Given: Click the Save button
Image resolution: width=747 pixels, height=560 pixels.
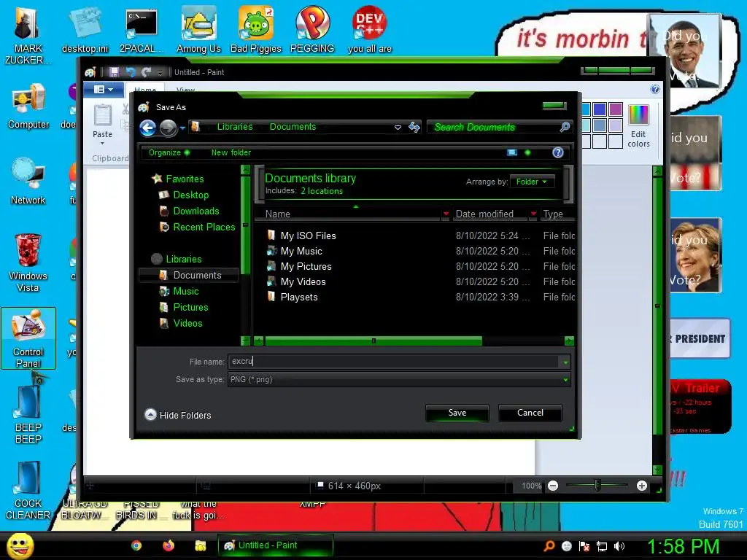Looking at the screenshot, I should (x=457, y=413).
